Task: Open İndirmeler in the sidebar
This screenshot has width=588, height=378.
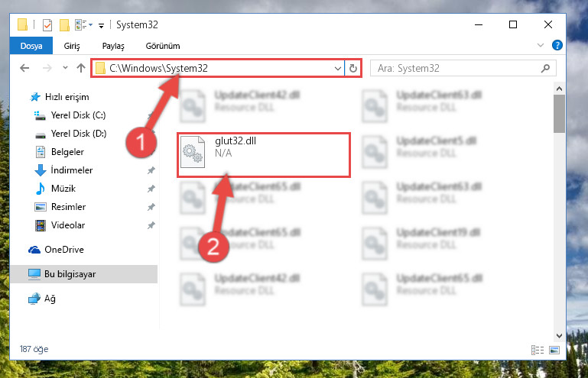Action: point(72,170)
